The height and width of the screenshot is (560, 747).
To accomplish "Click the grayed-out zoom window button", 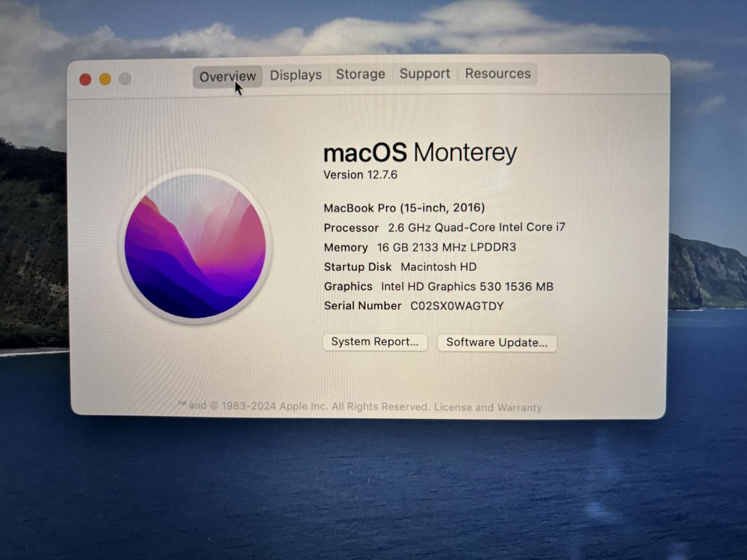I will coord(125,79).
